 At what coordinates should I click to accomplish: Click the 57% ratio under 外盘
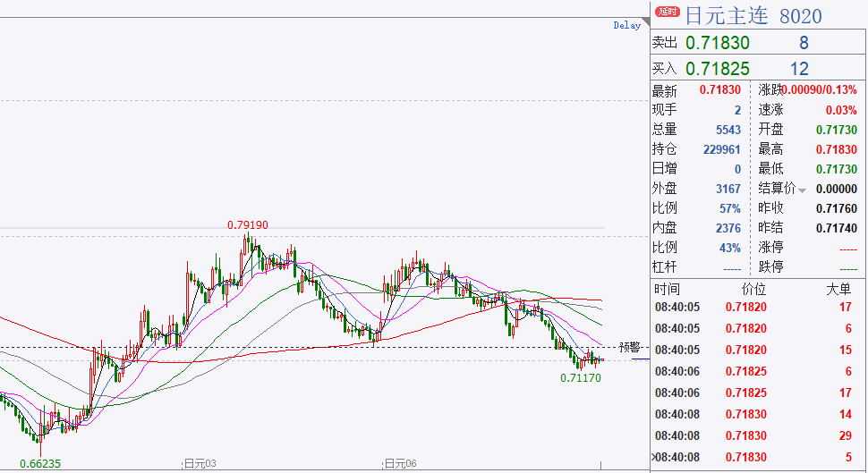[730, 208]
